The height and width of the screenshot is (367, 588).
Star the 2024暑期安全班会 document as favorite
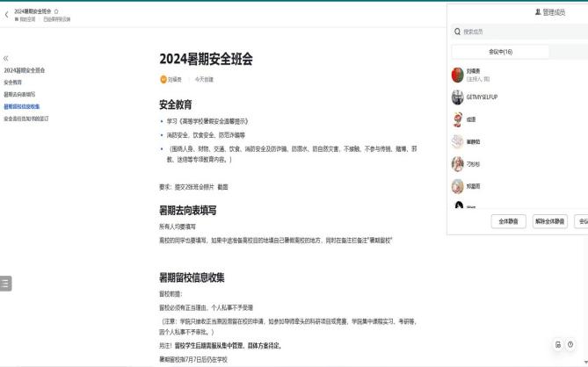(x=56, y=11)
